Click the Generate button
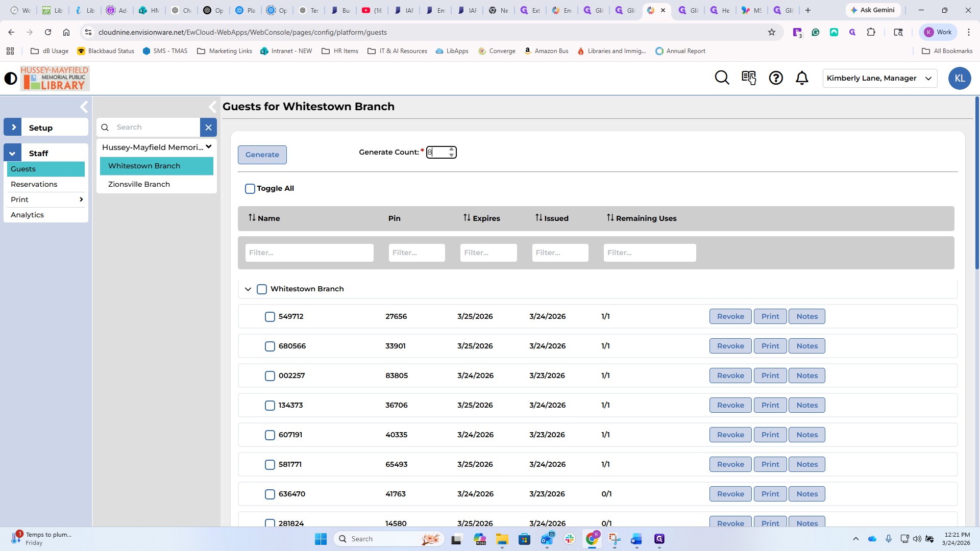 tap(262, 155)
